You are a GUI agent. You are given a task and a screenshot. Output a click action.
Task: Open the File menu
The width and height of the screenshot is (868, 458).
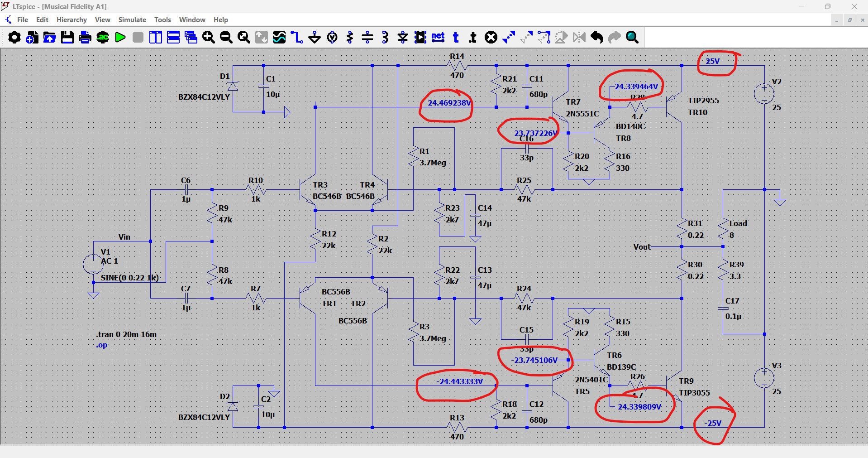click(x=23, y=20)
